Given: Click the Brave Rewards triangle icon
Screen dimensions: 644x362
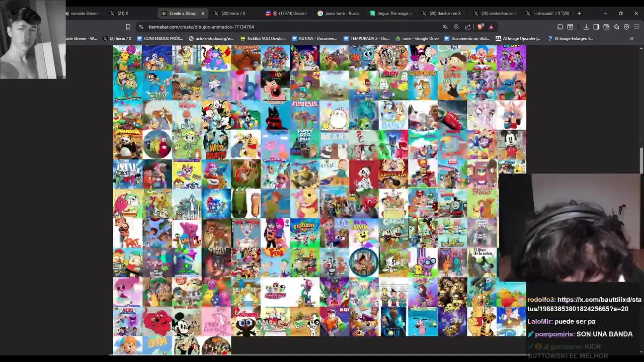Looking at the screenshot, I should (x=491, y=27).
